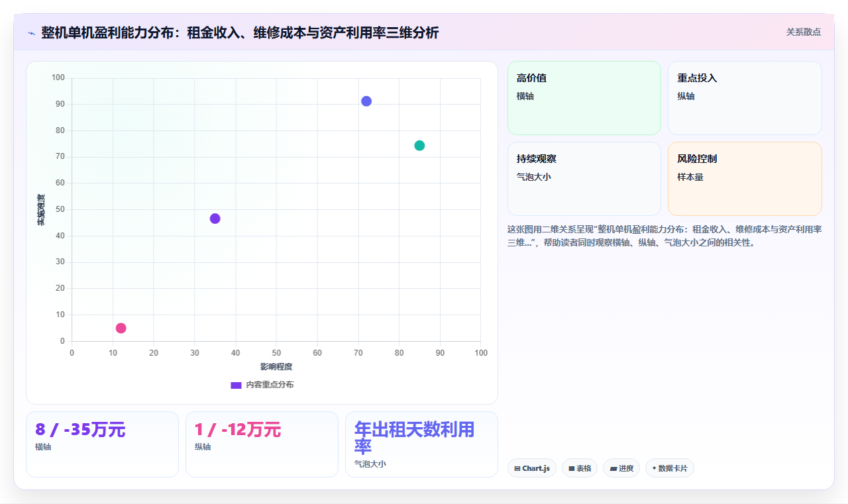Select the 持续观察 card
This screenshot has height=504, width=848.
(584, 179)
